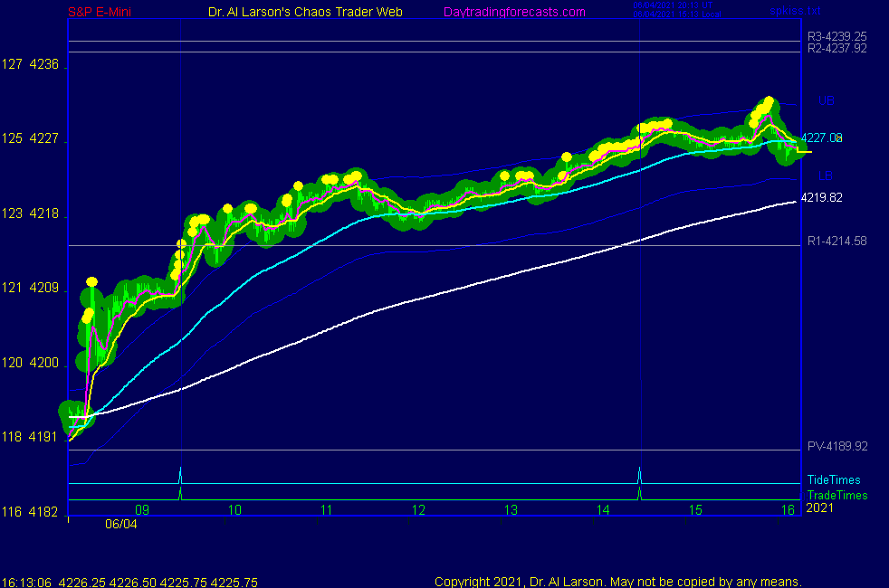Click the "06/04" date label below axis
The height and width of the screenshot is (588, 889).
point(120,524)
